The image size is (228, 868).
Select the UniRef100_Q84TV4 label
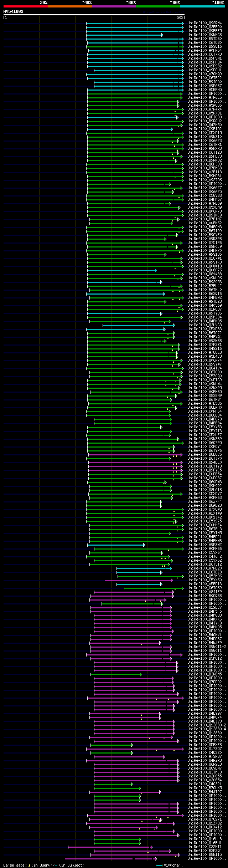[204, 368]
